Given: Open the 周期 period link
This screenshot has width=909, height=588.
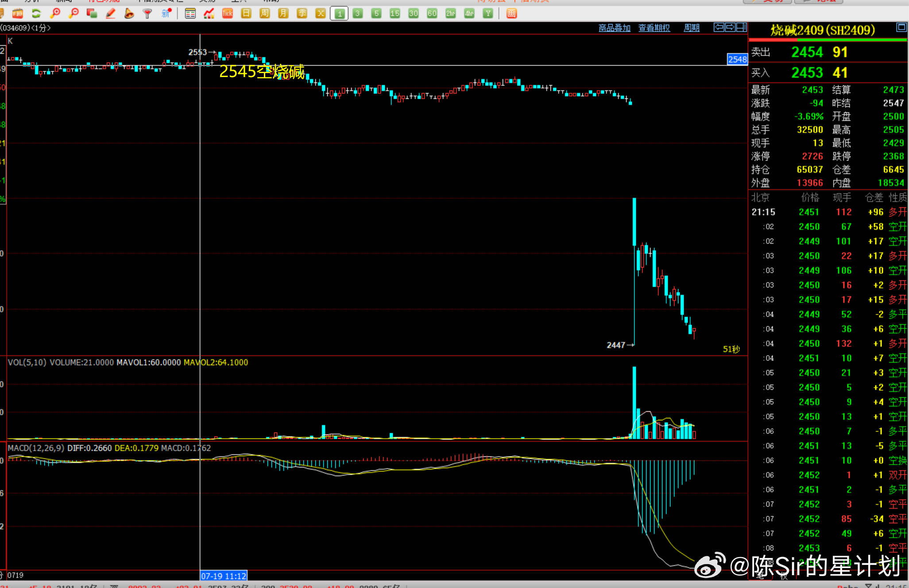Looking at the screenshot, I should coord(692,28).
